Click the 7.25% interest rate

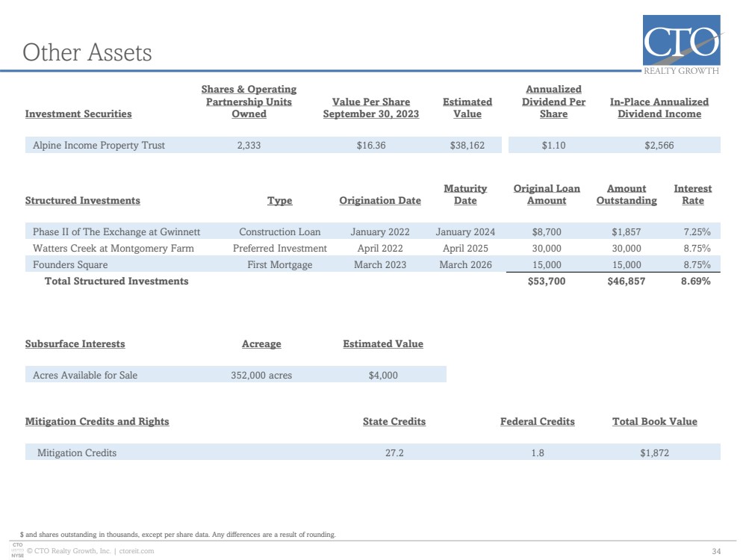tap(697, 231)
